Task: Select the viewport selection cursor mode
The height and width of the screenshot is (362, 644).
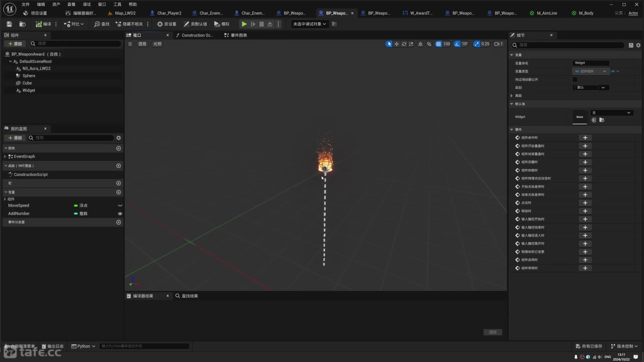Action: point(389,44)
